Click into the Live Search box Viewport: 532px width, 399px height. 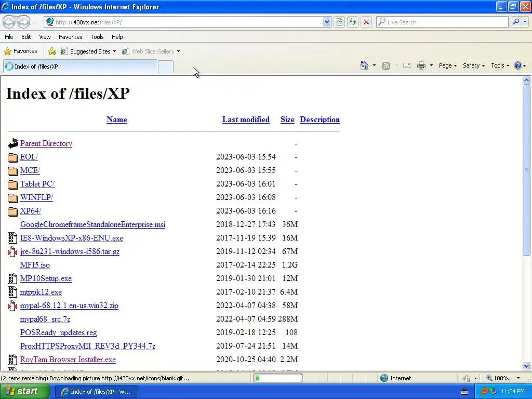click(x=443, y=22)
